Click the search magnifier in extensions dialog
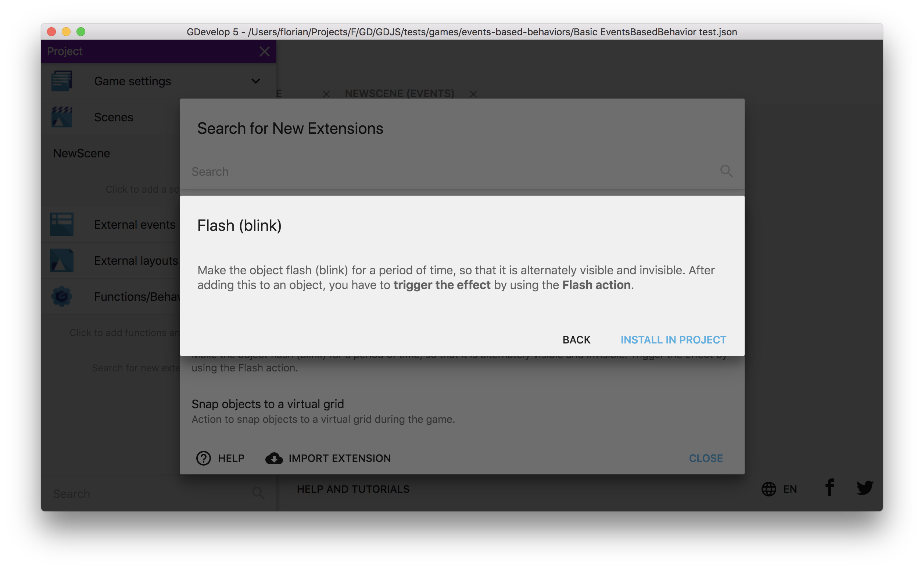 (726, 171)
